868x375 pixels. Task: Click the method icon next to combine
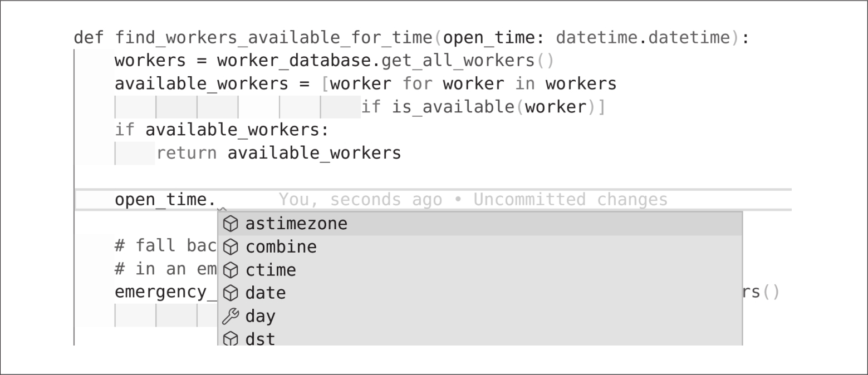(230, 247)
